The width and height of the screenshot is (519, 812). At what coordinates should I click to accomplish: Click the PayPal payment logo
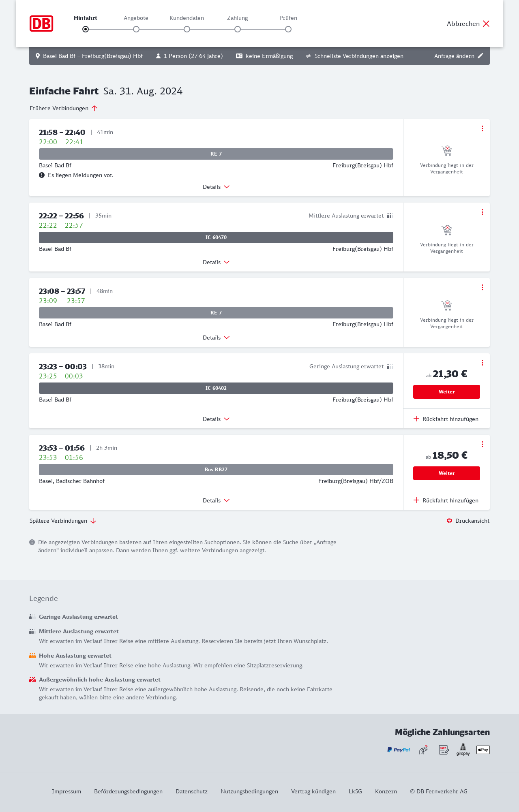[x=399, y=750]
